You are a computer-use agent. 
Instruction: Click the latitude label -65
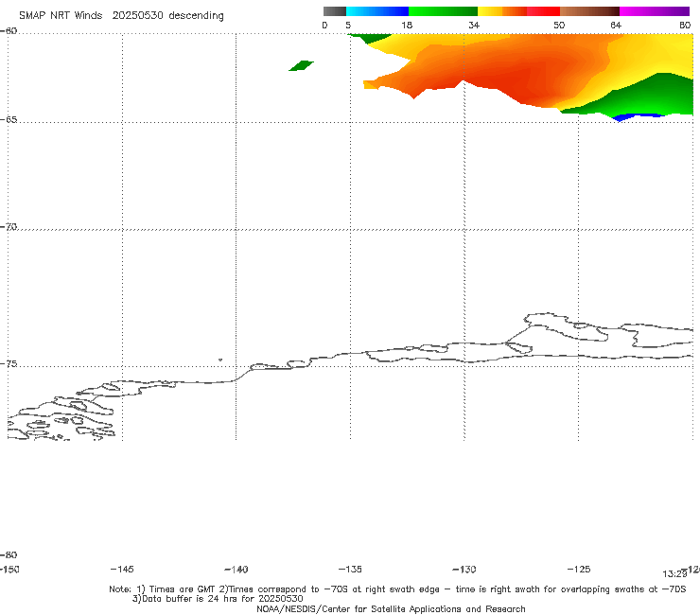coord(9,120)
